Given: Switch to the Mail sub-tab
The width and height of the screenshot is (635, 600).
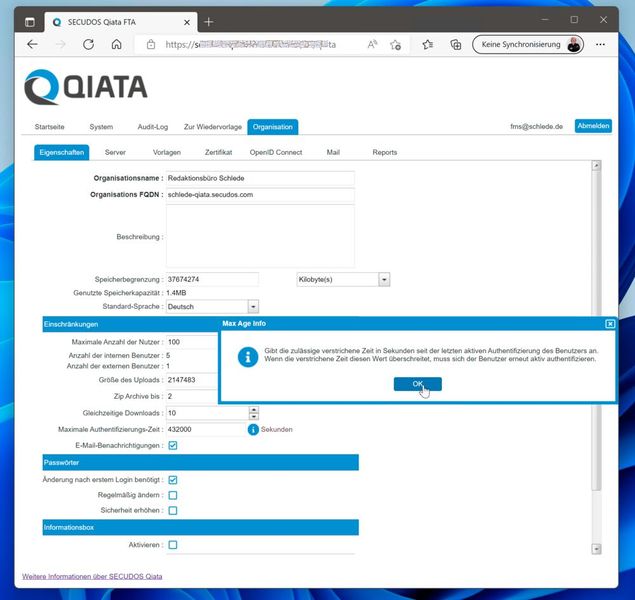Looking at the screenshot, I should pos(333,152).
